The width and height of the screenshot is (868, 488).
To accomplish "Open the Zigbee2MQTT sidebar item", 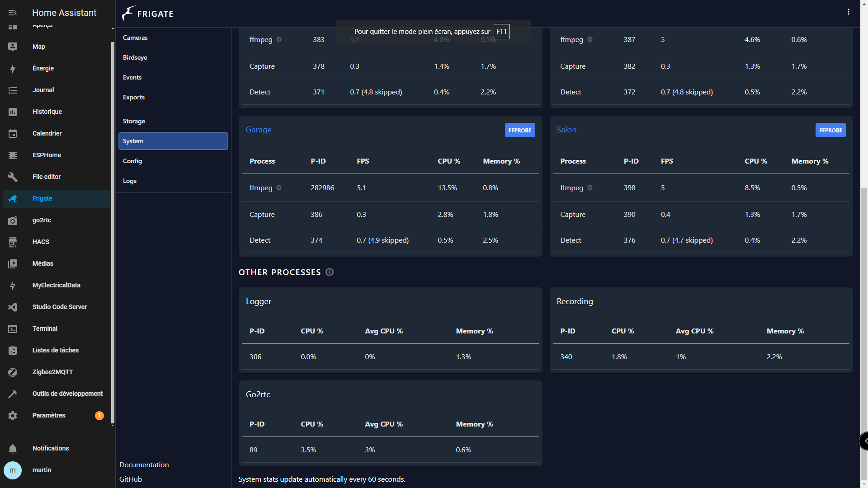I will [x=52, y=372].
